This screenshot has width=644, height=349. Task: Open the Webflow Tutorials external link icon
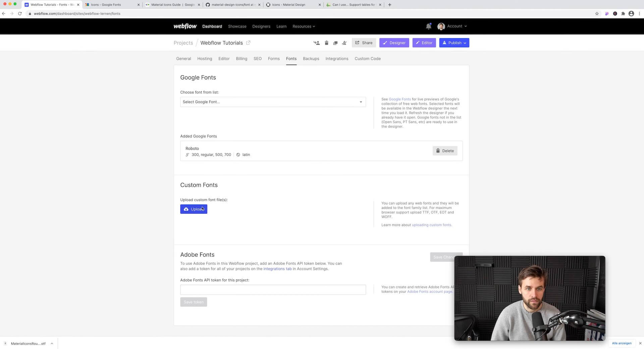[x=248, y=43]
